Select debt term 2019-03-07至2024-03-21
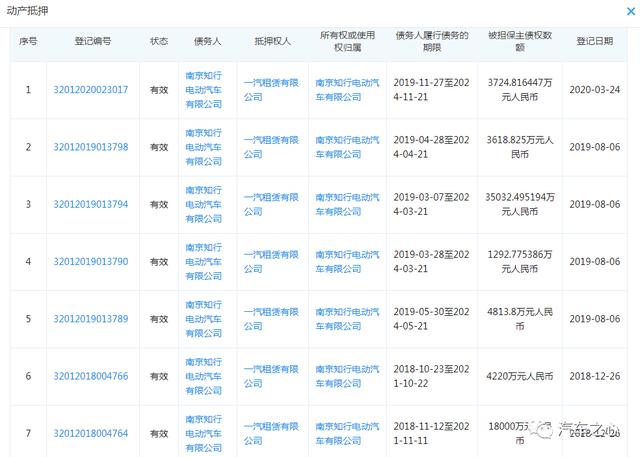 pos(431,204)
